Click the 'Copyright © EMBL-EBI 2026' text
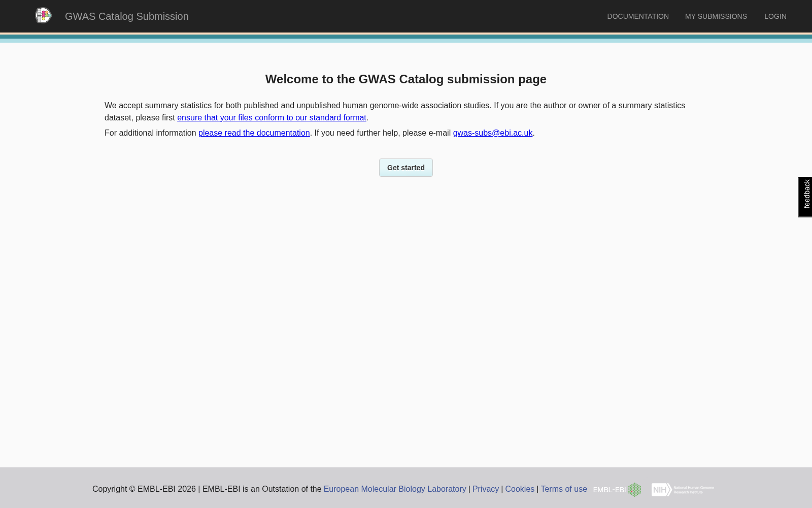Viewport: 812px width, 508px height. click(144, 489)
